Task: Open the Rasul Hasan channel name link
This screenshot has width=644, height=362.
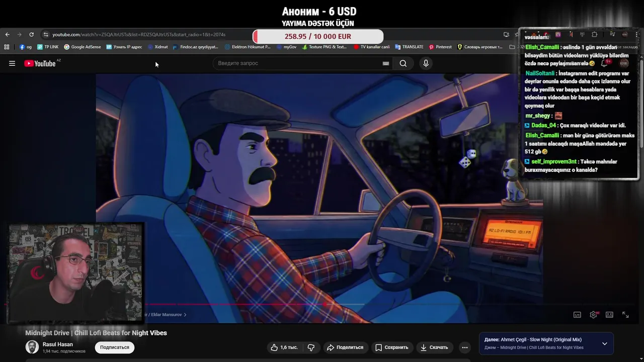Action: [x=58, y=344]
